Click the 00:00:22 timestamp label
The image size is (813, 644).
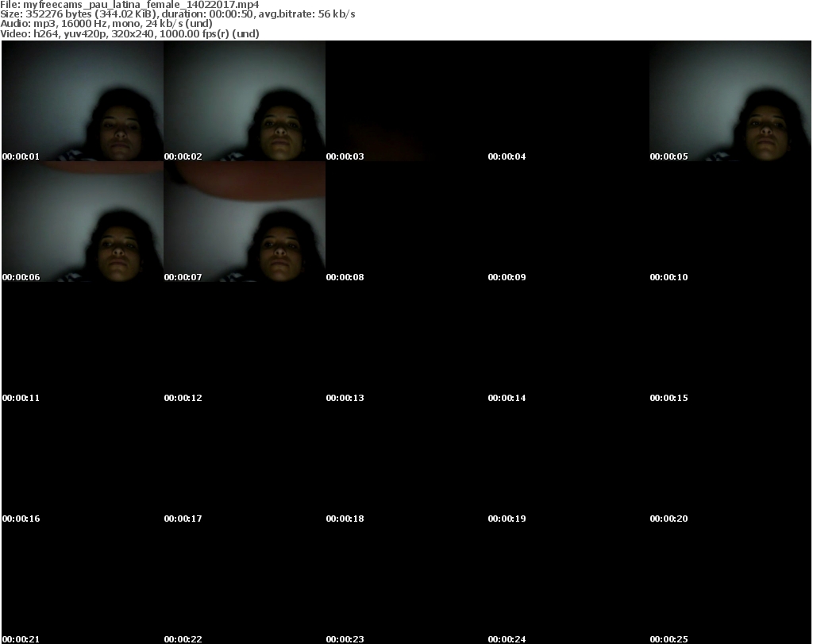click(x=183, y=639)
